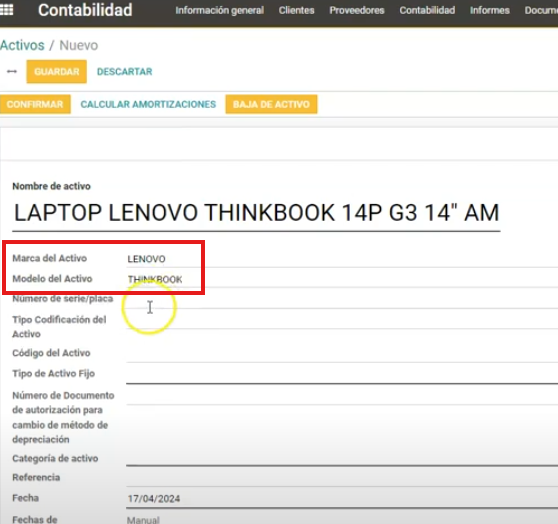Image resolution: width=558 pixels, height=524 pixels.
Task: Click the Contabilidad app title
Action: (85, 10)
